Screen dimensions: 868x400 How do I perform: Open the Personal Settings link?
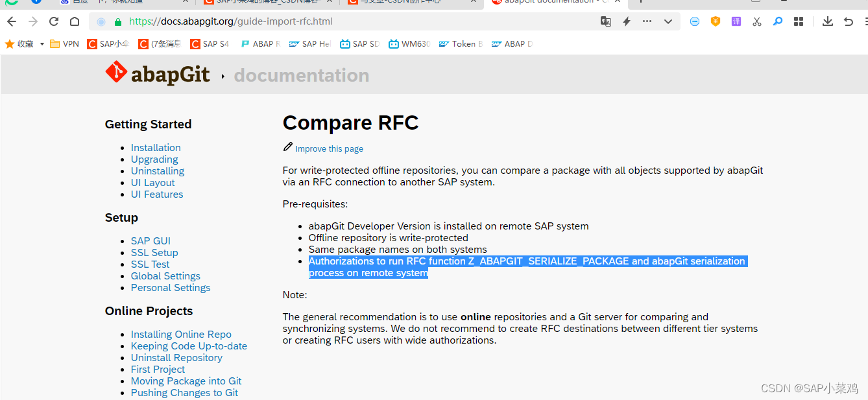point(171,287)
